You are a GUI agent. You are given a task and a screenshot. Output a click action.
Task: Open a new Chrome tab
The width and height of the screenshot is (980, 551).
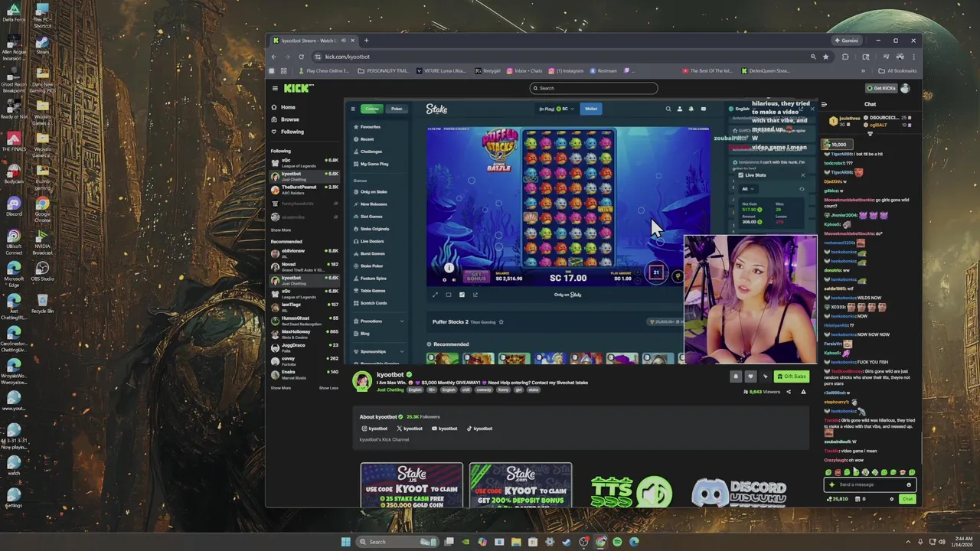click(x=366, y=41)
